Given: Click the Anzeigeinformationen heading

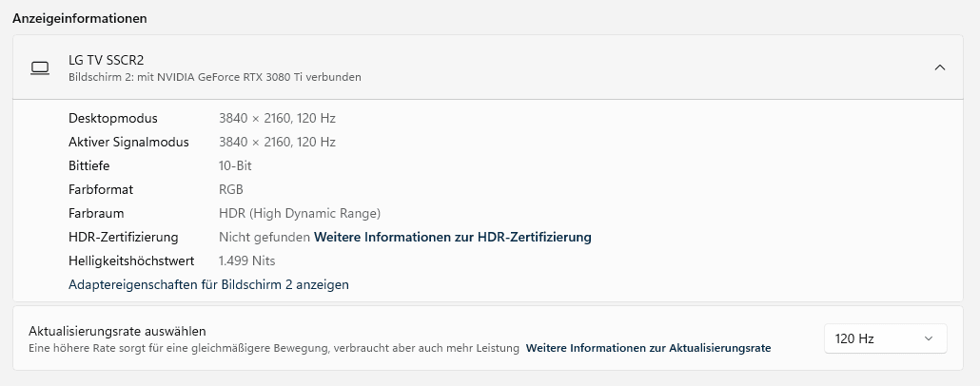Looking at the screenshot, I should [80, 18].
